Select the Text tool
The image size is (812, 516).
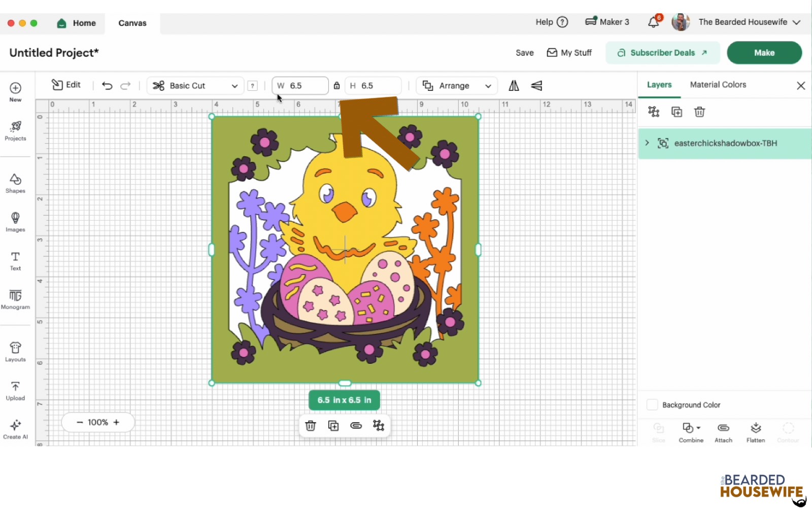point(15,260)
